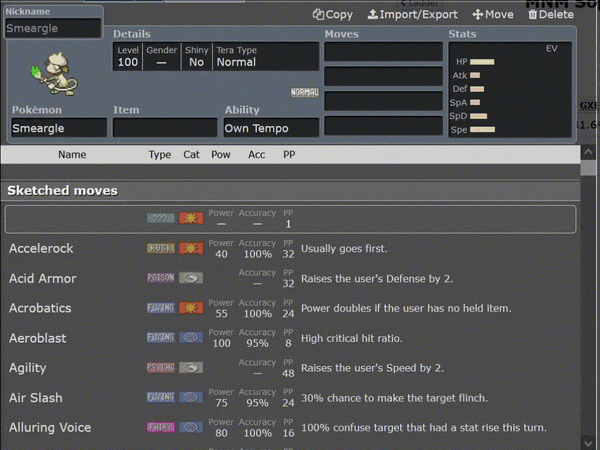Click the Fairy type icon on Alluring Voice
The height and width of the screenshot is (450, 600).
click(x=160, y=428)
